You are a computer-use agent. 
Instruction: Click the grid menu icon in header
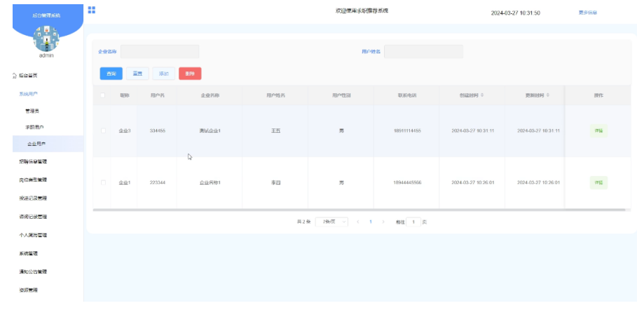click(x=92, y=10)
